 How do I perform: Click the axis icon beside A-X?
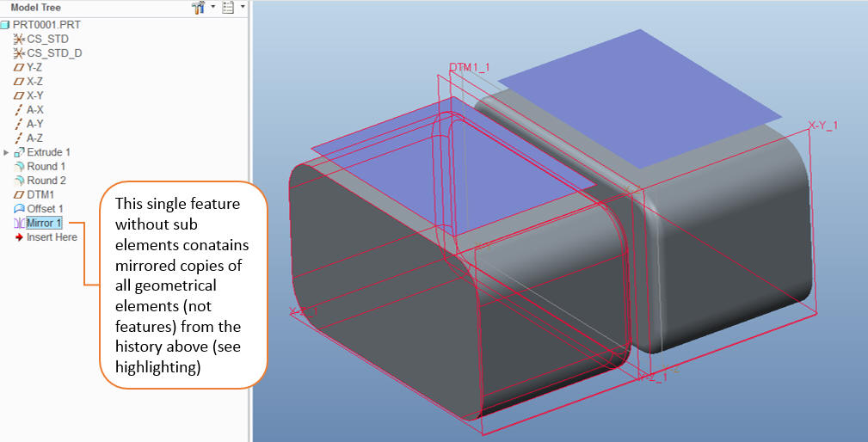click(x=18, y=109)
